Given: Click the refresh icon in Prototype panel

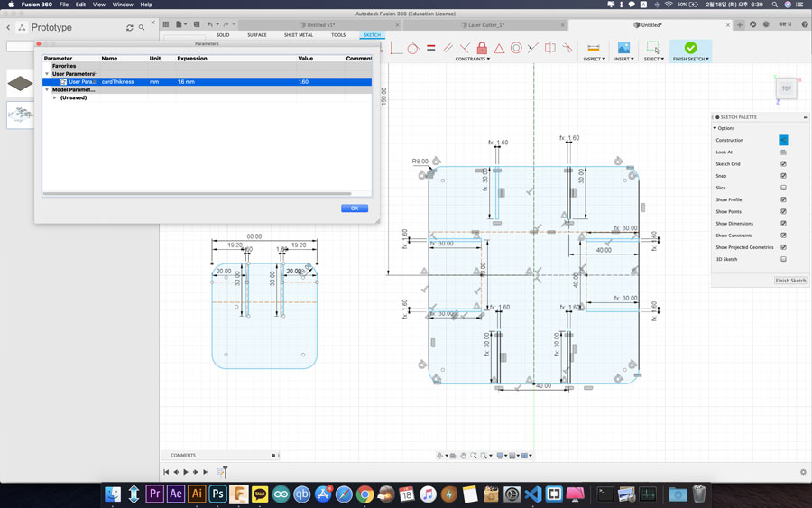Looking at the screenshot, I should [x=130, y=28].
